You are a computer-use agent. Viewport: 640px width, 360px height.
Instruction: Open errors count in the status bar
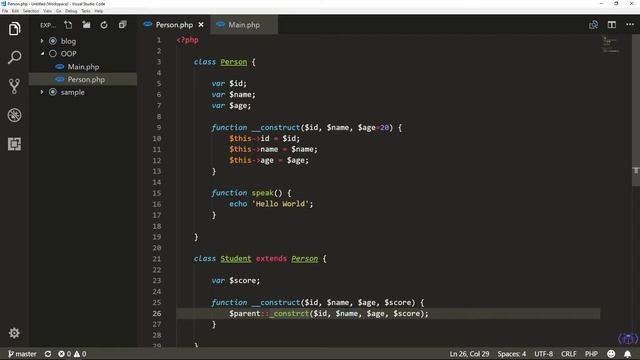64,354
